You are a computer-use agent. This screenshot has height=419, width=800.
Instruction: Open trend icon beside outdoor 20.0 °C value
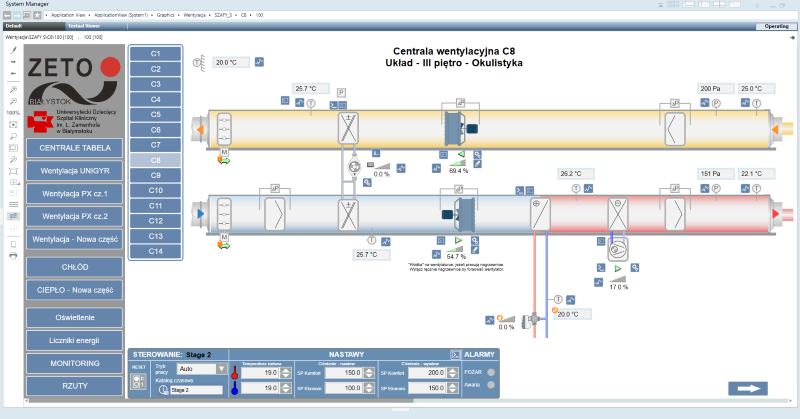(259, 62)
